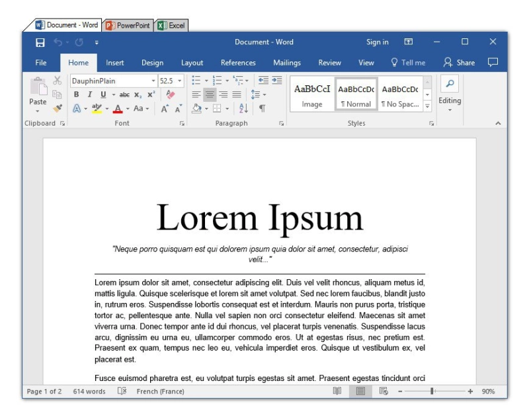Toggle underline formatting
Viewport: 529px width, 420px height.
103,95
